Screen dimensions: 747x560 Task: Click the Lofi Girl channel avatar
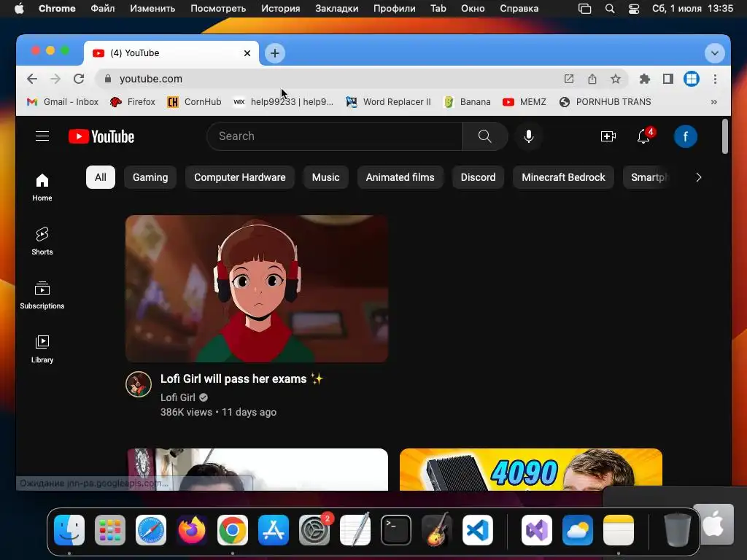[139, 384]
